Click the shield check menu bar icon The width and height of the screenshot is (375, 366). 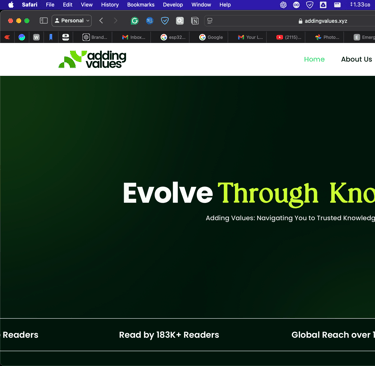pyautogui.click(x=310, y=5)
